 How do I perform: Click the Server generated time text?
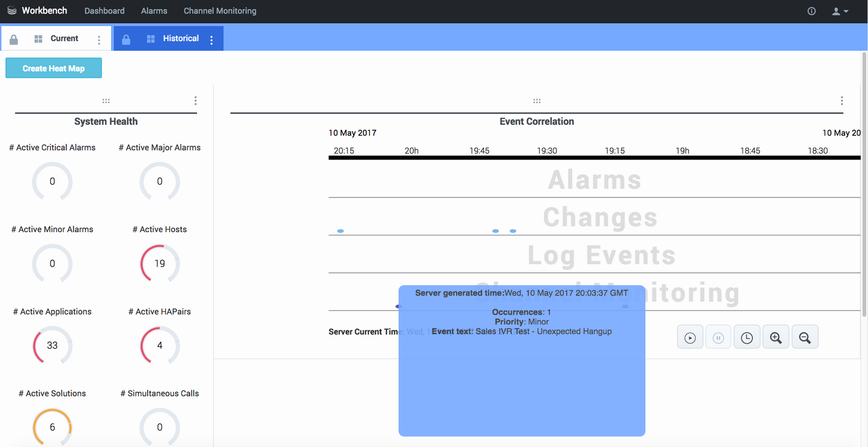click(x=522, y=293)
